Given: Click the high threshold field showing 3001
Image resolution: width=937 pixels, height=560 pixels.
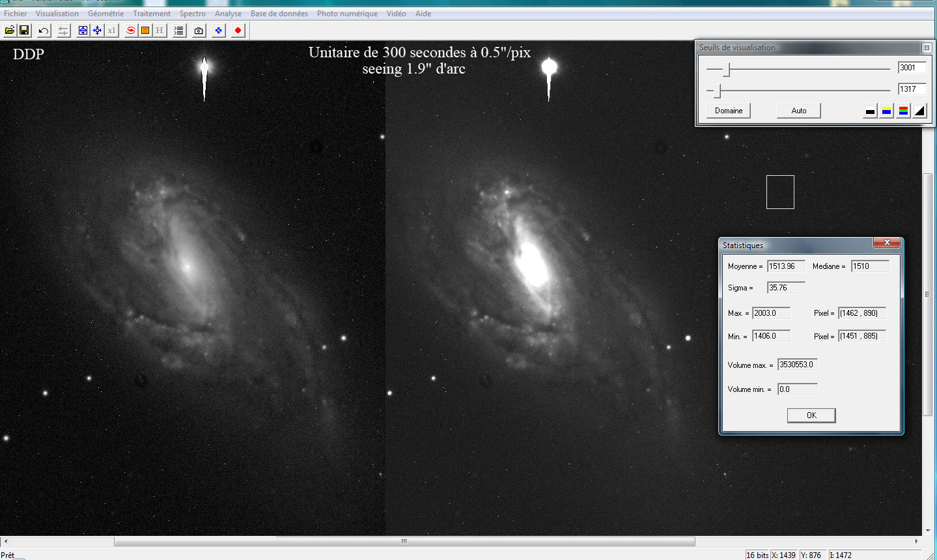Looking at the screenshot, I should click(x=912, y=68).
